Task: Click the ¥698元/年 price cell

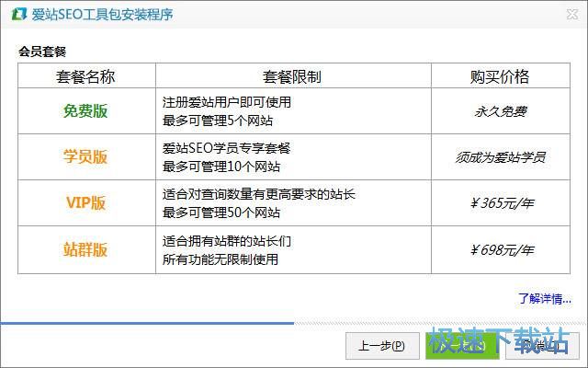Action: (x=503, y=249)
